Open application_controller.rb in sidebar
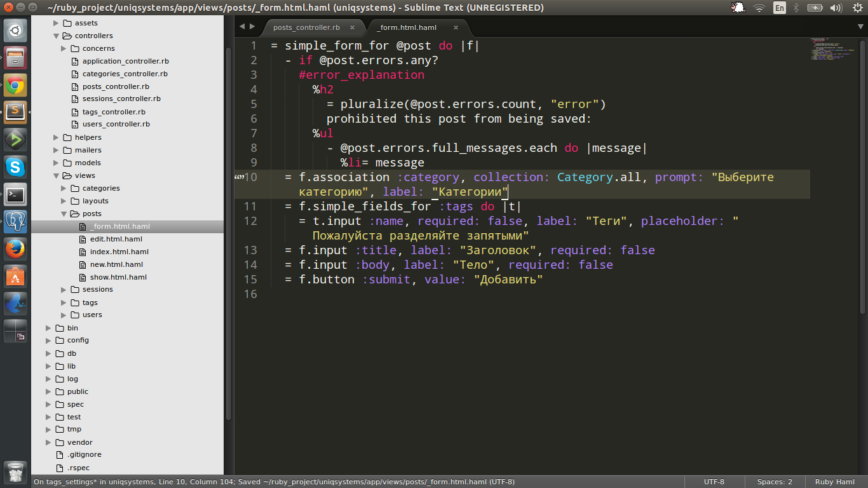This screenshot has height=488, width=868. [x=125, y=61]
